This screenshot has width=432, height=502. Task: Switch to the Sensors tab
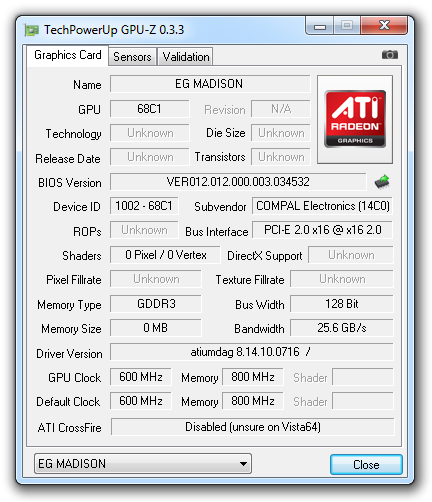click(x=132, y=57)
